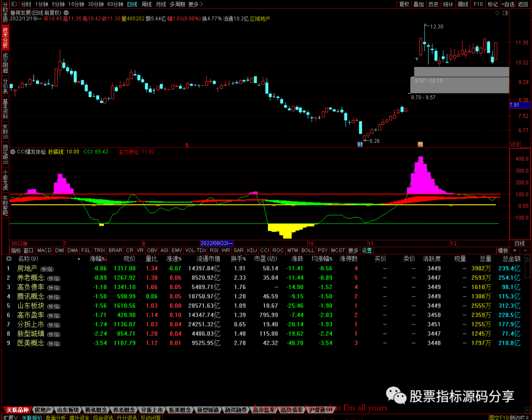Open the 日线 period selector at right

520,243
